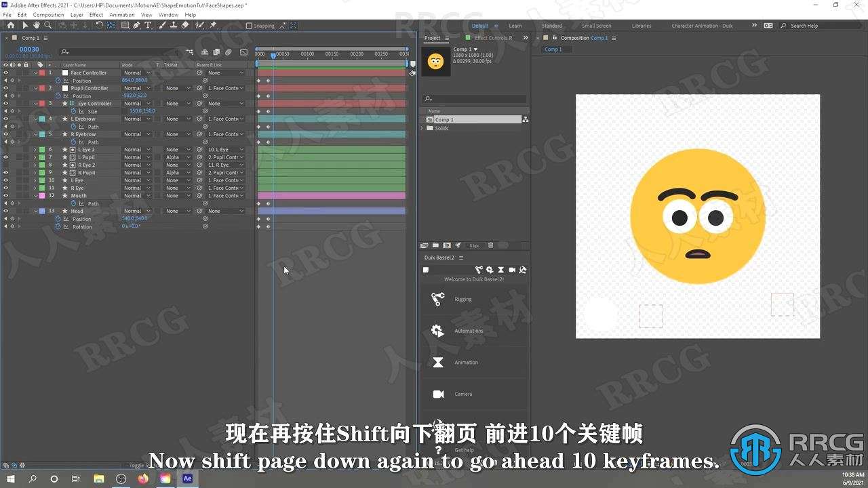Delete selected project item with trash icon
This screenshot has width=868, height=488.
pyautogui.click(x=490, y=245)
